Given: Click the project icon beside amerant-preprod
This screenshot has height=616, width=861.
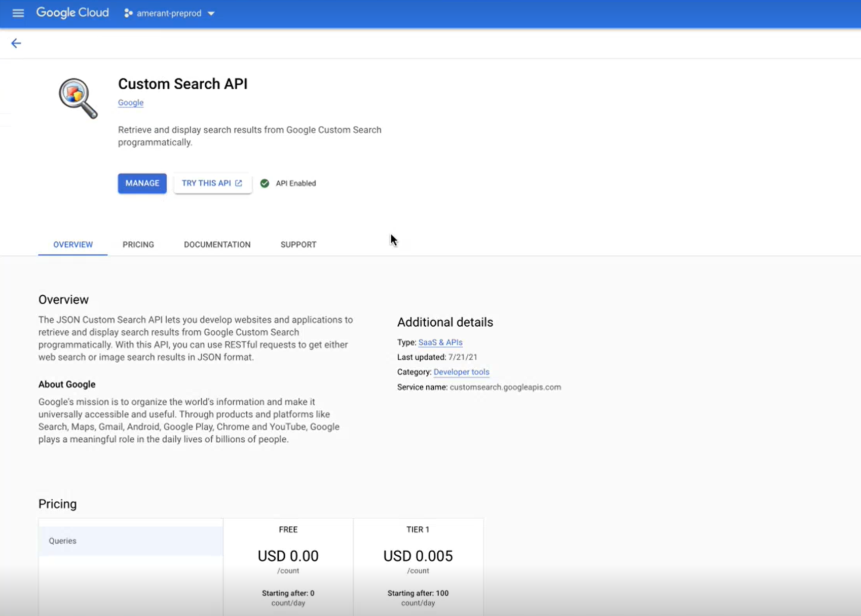Looking at the screenshot, I should pyautogui.click(x=128, y=13).
